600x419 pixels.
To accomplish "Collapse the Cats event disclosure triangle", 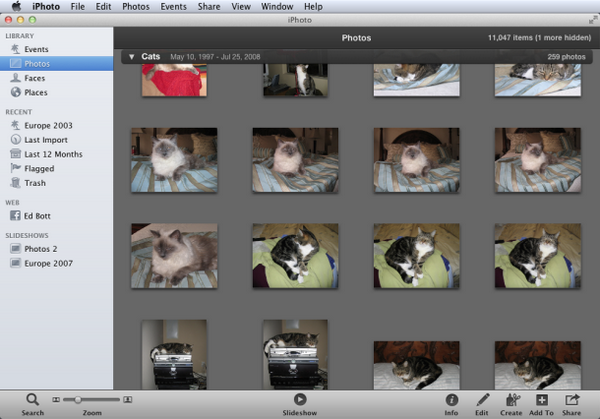I will coord(130,57).
